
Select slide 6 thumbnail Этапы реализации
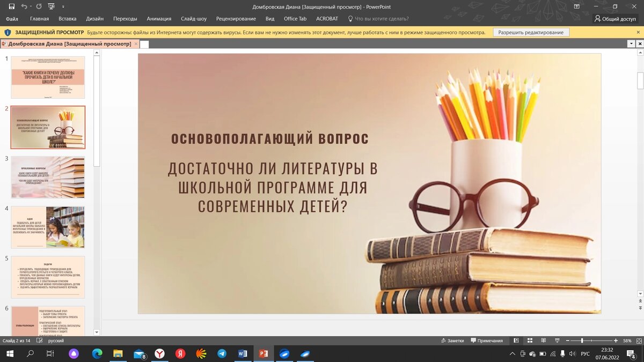pyautogui.click(x=48, y=321)
